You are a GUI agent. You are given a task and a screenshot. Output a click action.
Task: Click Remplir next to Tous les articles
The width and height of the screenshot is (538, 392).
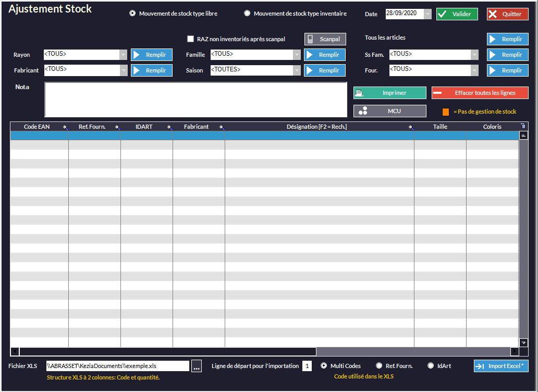tap(507, 39)
